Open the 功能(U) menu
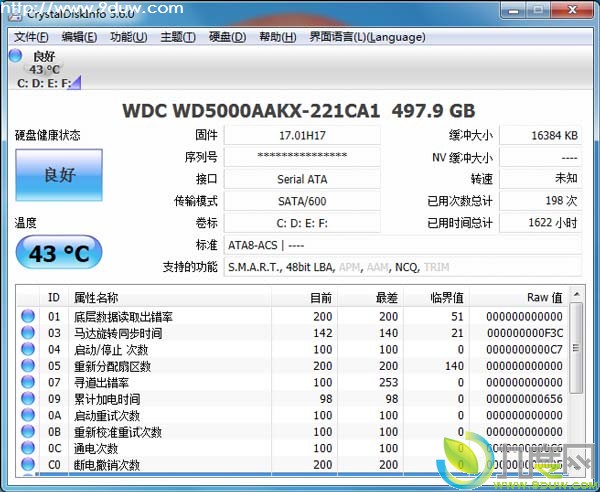 tap(129, 37)
